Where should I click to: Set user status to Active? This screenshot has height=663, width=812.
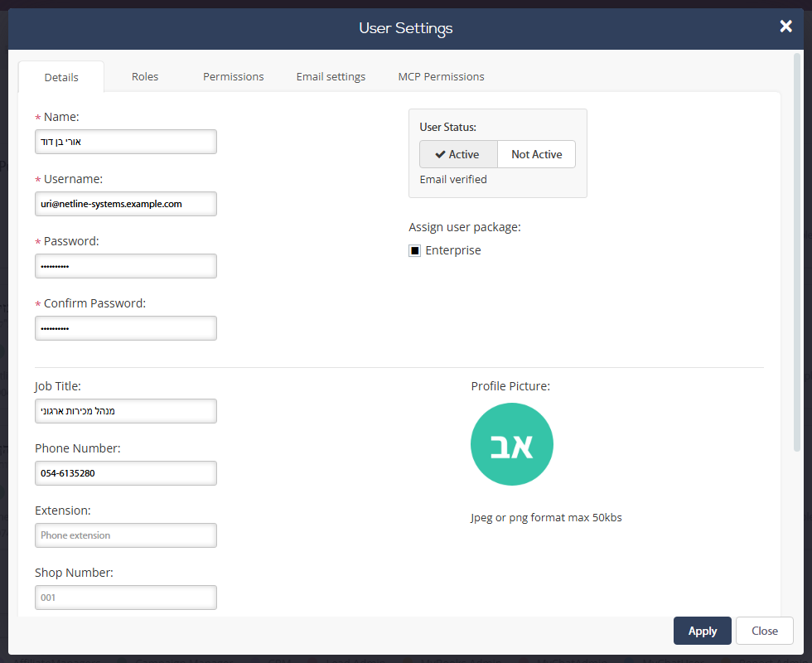click(458, 154)
